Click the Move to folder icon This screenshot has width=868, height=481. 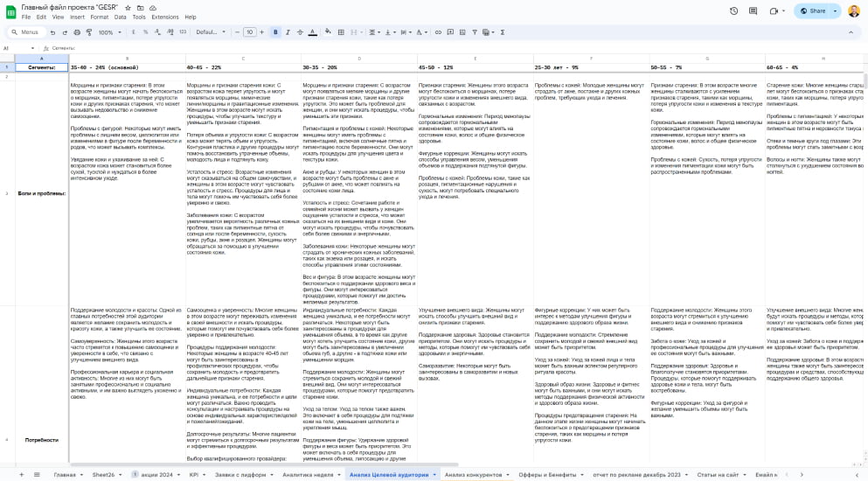(141, 8)
